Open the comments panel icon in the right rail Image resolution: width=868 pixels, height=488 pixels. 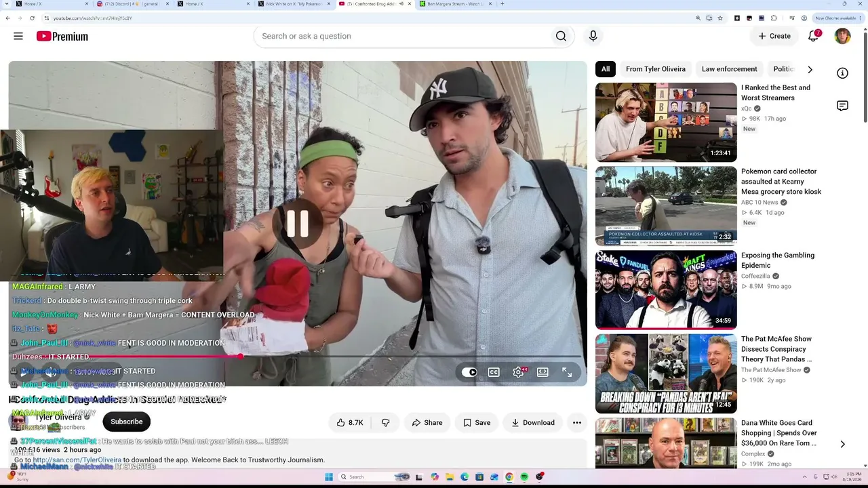pos(842,106)
